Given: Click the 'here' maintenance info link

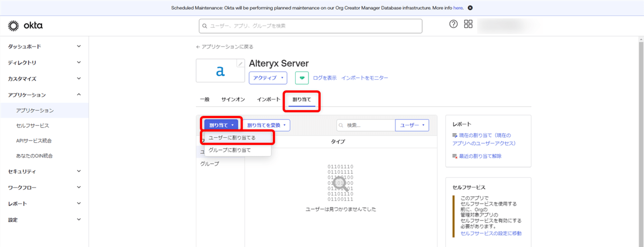Looking at the screenshot, I should (458, 8).
